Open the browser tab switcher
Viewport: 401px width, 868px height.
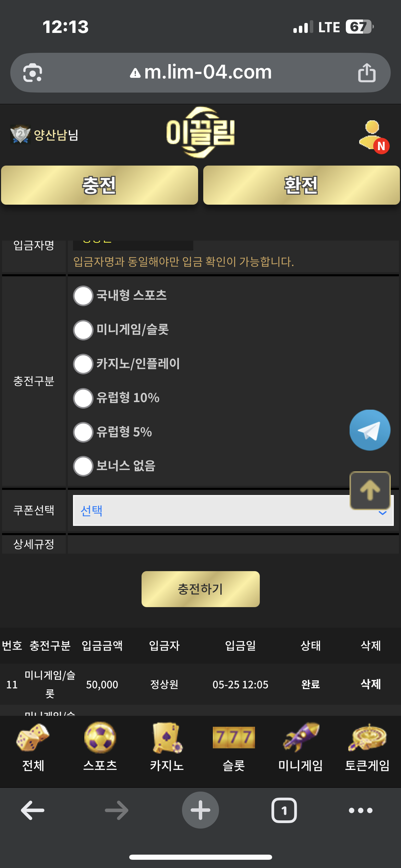click(284, 810)
